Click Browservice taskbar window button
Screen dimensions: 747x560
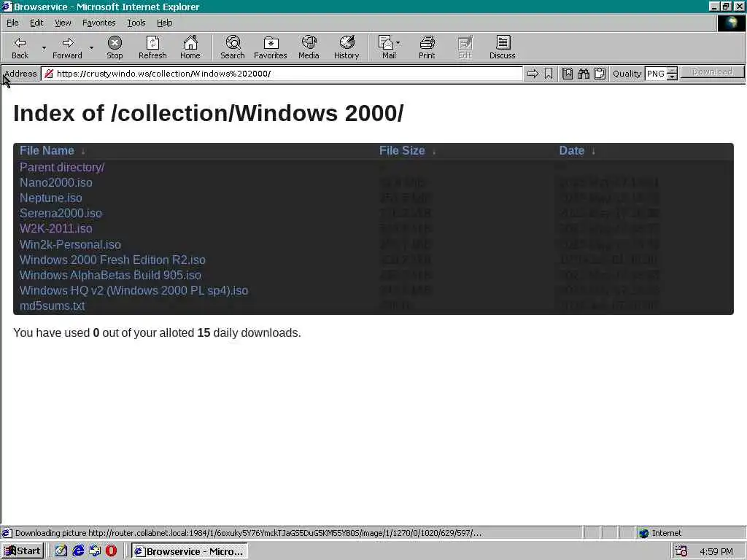190,551
